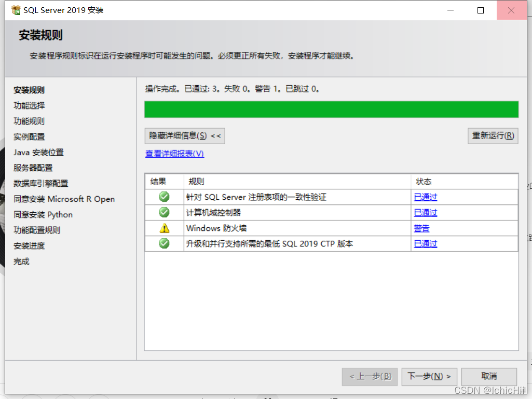
Task: Select 功能规则 step in sidebar
Action: [x=29, y=121]
